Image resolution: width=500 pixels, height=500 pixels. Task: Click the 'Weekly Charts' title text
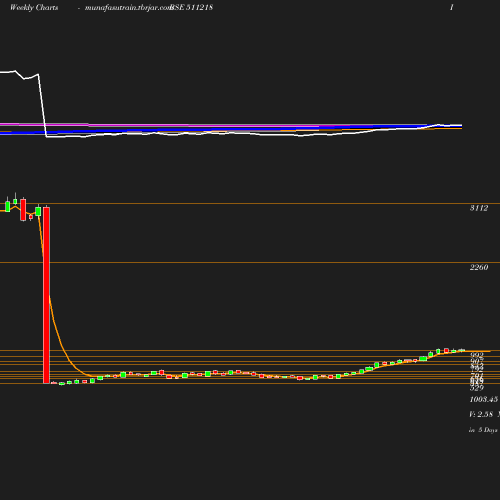(x=34, y=7)
